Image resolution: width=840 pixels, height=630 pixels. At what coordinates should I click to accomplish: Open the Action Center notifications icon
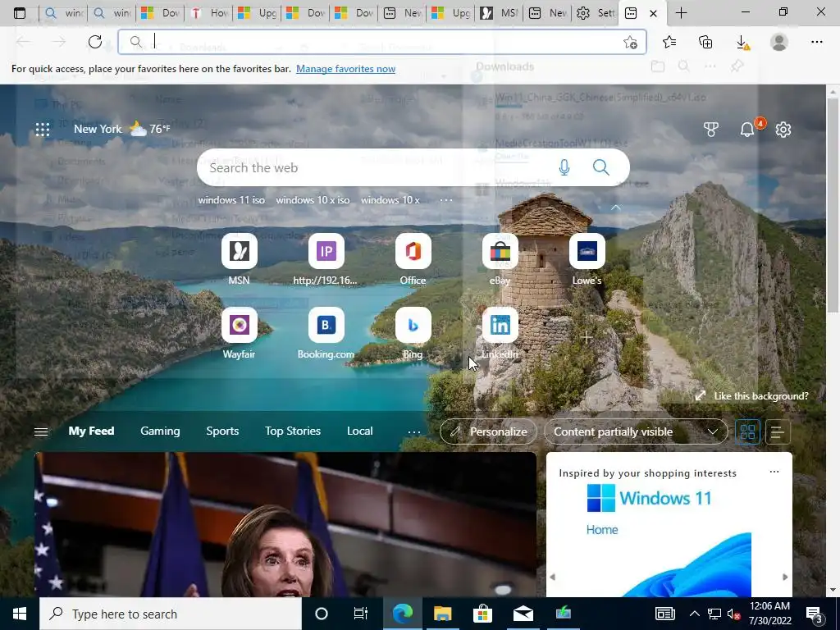click(815, 614)
